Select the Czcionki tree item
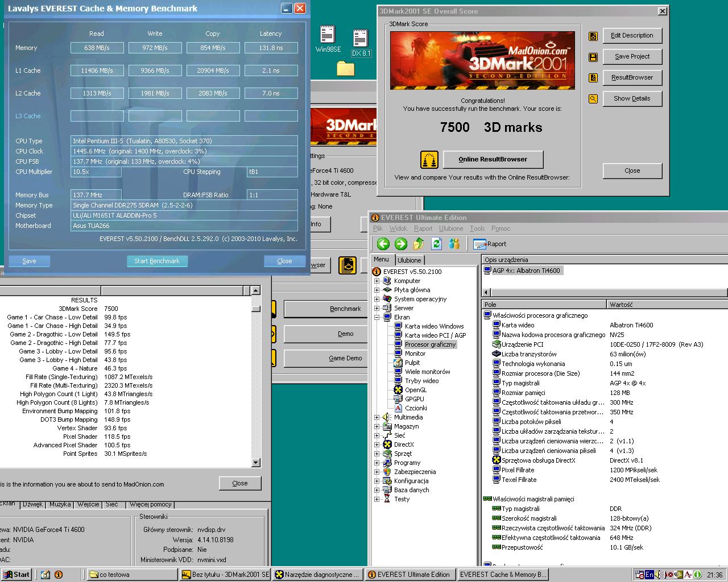 point(416,408)
